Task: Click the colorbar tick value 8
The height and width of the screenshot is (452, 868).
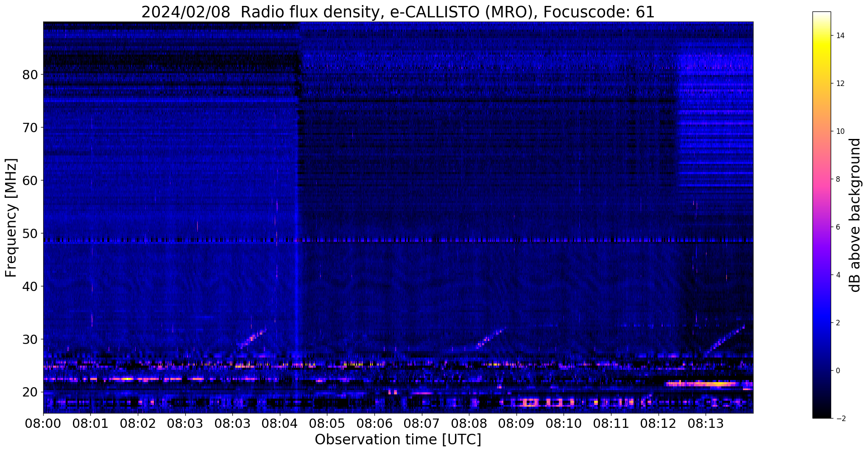Action: click(x=837, y=179)
